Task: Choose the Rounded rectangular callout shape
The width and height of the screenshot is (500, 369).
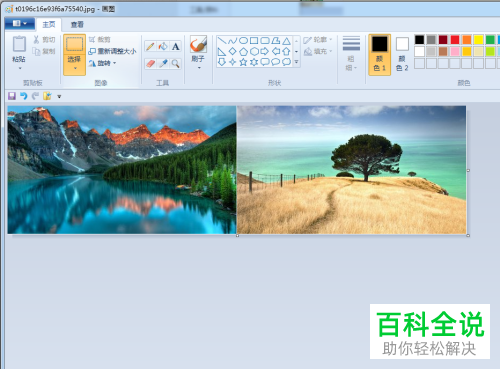Action: pyautogui.click(x=265, y=62)
